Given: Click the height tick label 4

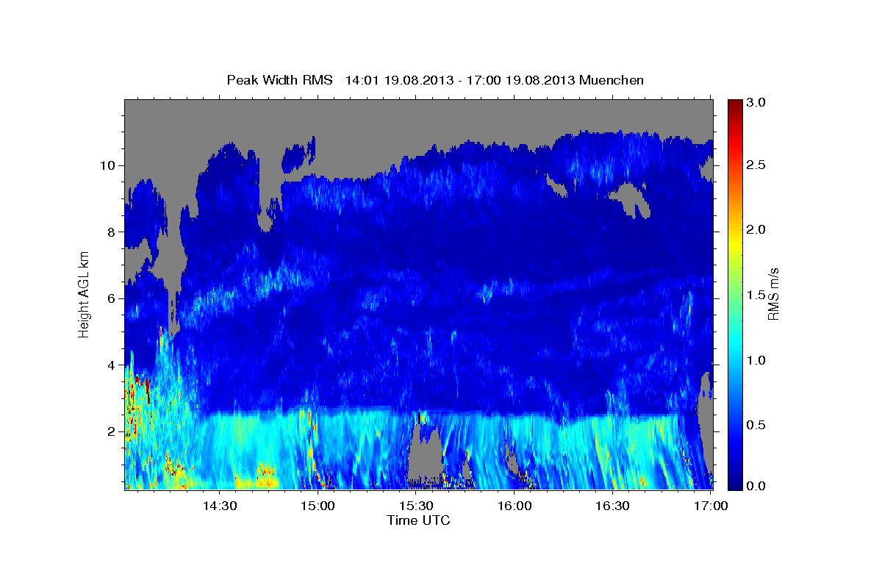Looking at the screenshot, I should pos(110,365).
